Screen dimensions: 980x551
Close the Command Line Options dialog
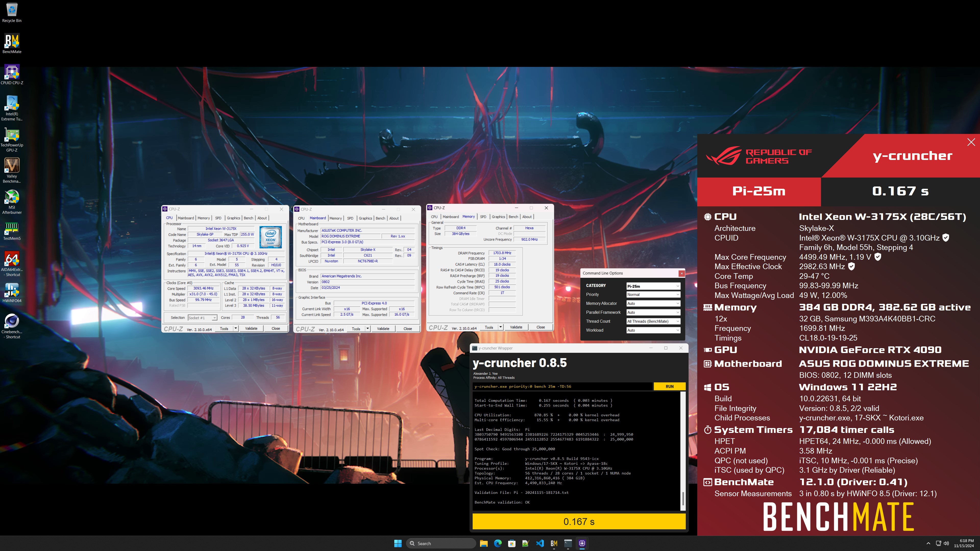[681, 273]
